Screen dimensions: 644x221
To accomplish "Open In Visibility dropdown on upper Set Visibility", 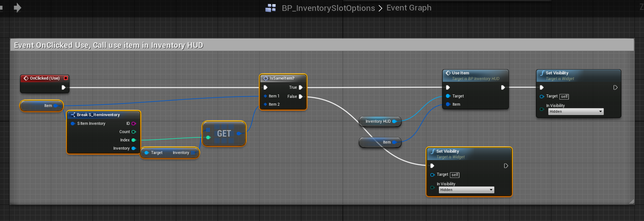I will (x=576, y=111).
